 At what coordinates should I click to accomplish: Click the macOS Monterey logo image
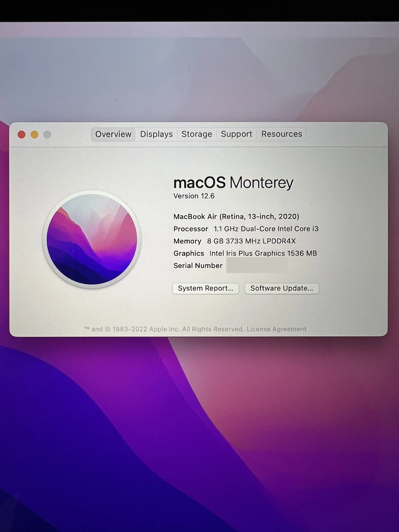[92, 239]
